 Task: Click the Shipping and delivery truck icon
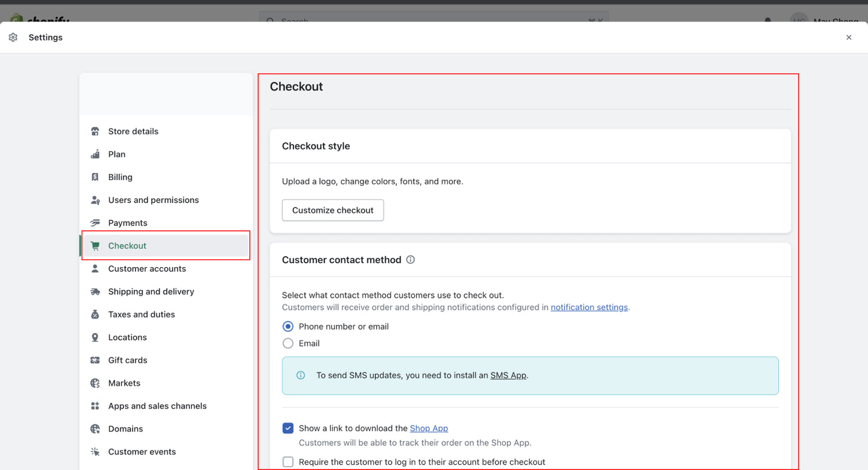tap(95, 292)
